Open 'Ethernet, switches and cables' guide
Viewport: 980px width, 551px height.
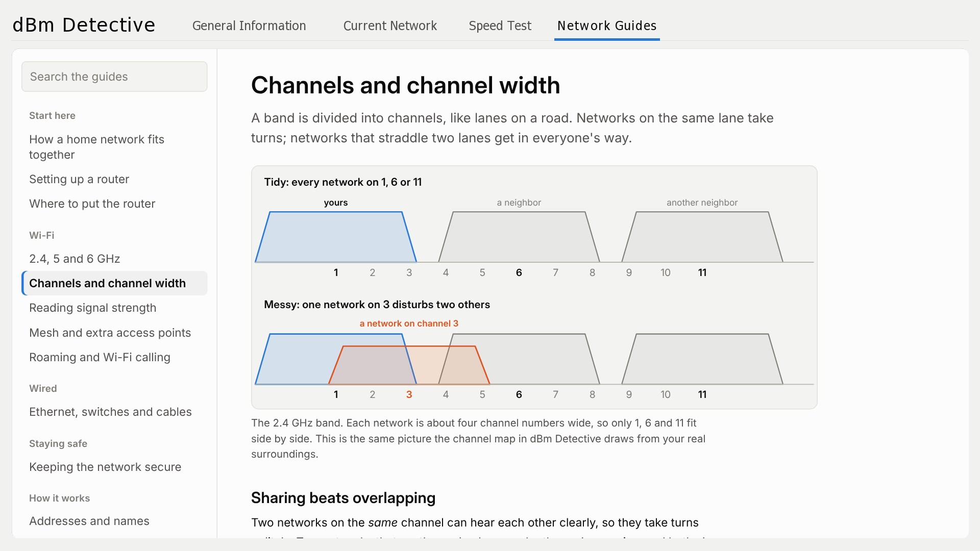click(x=114, y=412)
